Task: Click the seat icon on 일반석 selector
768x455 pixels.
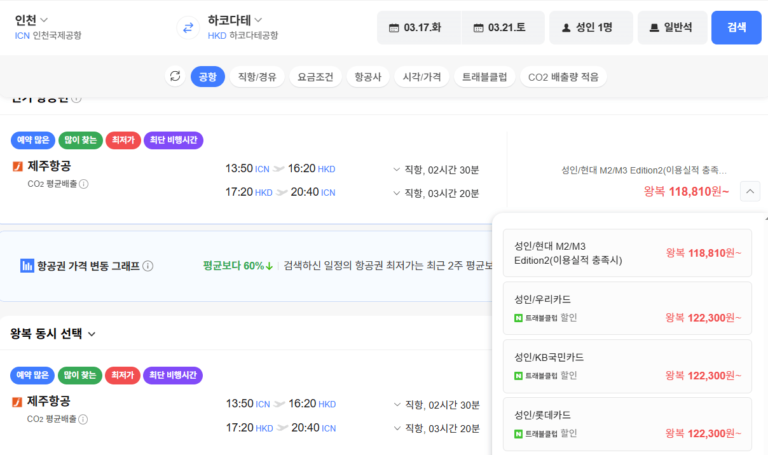Action: (x=654, y=28)
